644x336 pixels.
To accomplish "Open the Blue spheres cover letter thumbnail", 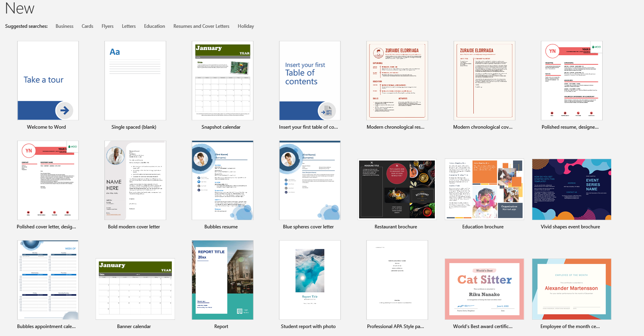I will [x=310, y=180].
